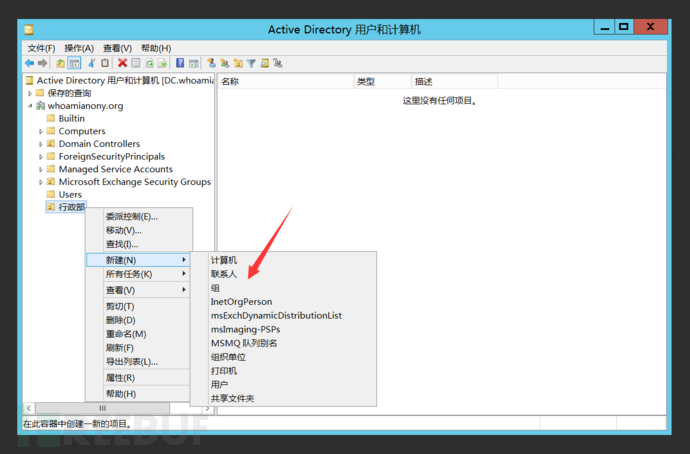Collapse the whoamianony.org domain node
Screen dimensions: 690x454
[30, 106]
